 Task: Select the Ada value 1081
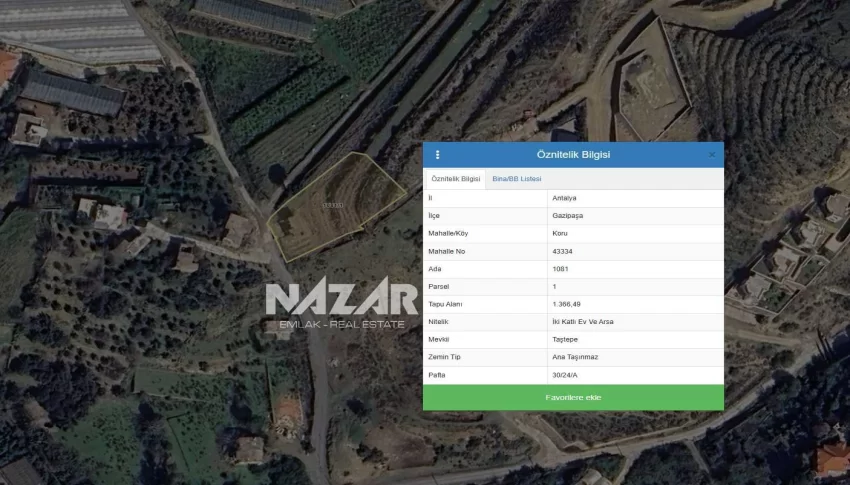pos(561,269)
